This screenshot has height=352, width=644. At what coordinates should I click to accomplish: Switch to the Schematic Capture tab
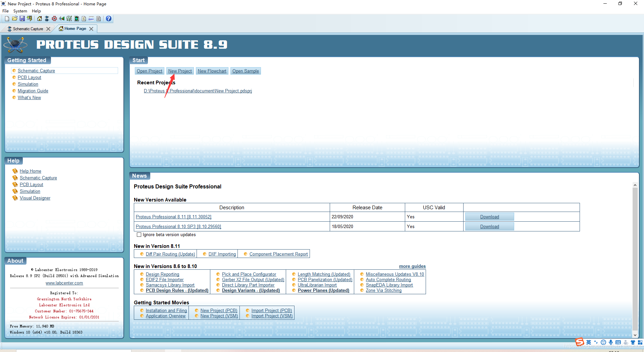click(x=28, y=29)
